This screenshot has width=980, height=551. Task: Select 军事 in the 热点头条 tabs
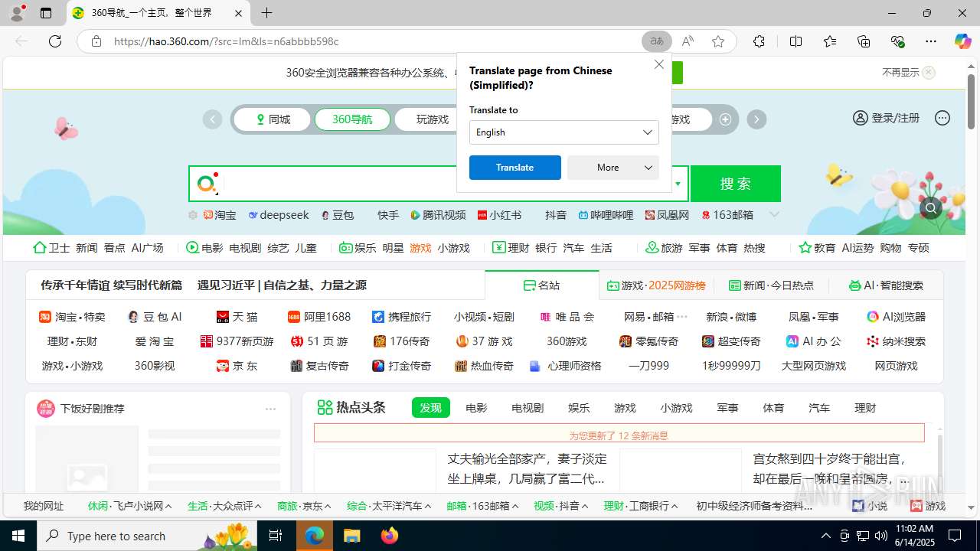[727, 408]
